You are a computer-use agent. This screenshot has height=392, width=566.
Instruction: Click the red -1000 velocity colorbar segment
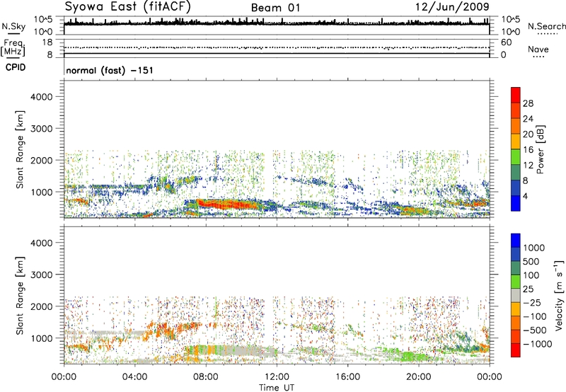[516, 350]
